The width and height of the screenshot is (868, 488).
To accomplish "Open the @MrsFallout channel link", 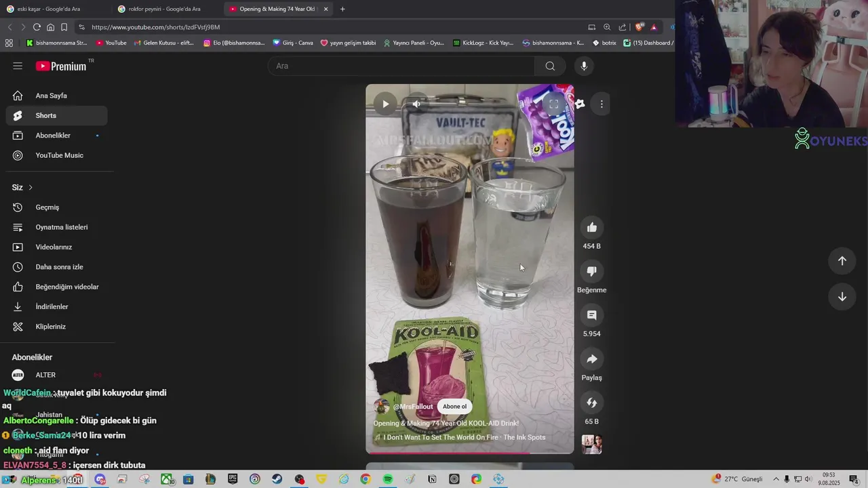I will [x=413, y=407].
